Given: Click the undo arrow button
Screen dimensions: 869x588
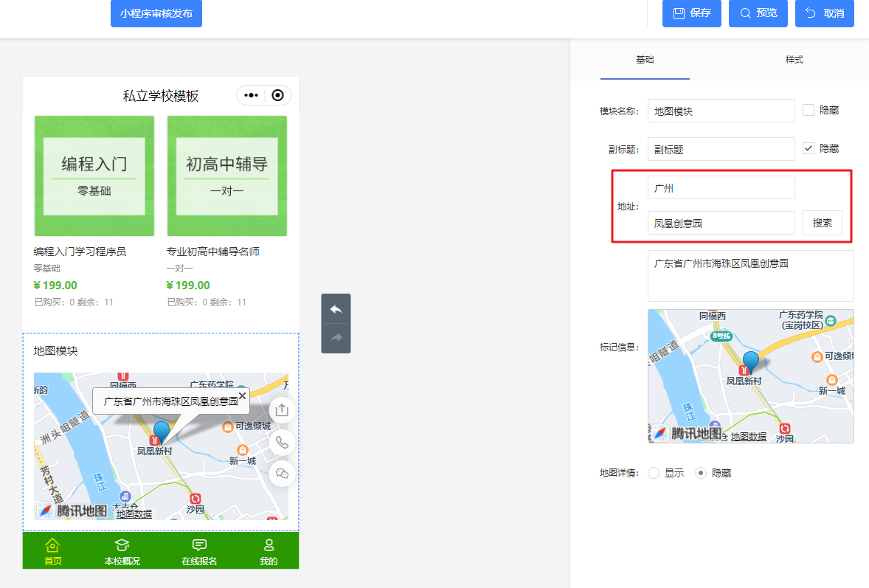Looking at the screenshot, I should (336, 308).
